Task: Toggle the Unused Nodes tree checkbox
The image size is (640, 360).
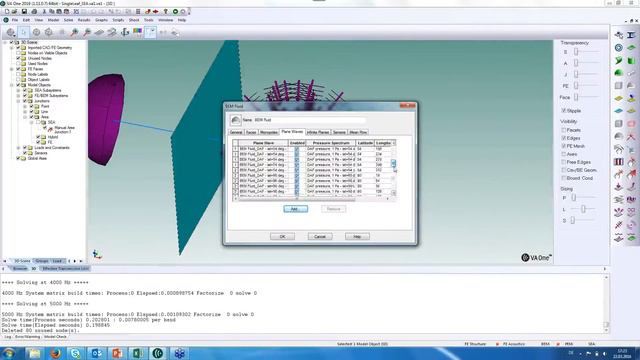Action: (18, 58)
